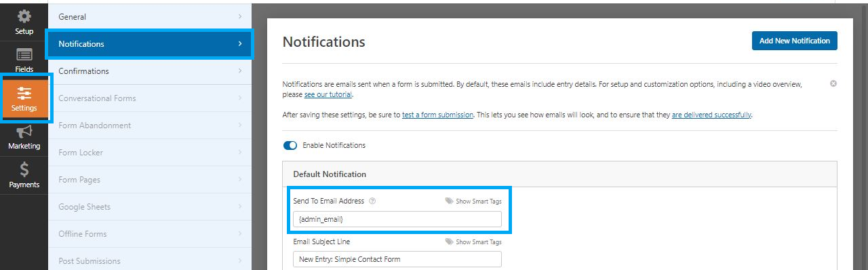
Task: Open the Fields panel icon
Action: pyautogui.click(x=24, y=54)
